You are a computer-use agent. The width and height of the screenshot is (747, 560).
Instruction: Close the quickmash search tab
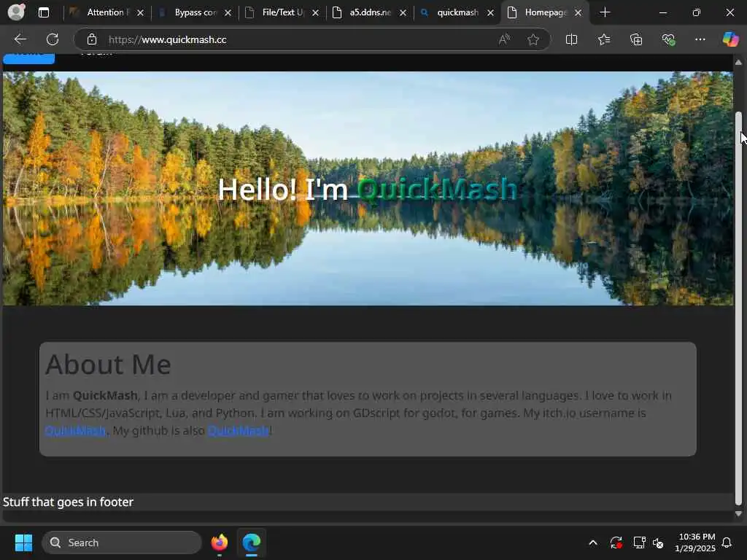tap(490, 13)
